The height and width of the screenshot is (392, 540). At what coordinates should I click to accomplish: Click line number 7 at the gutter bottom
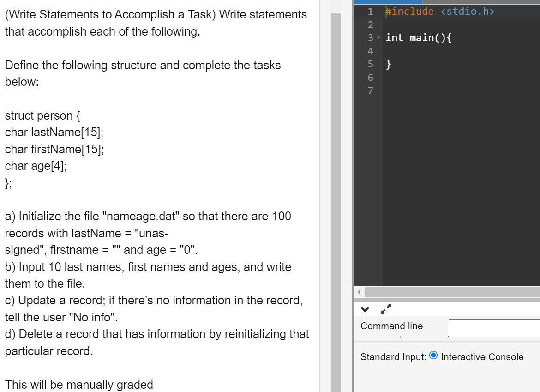tap(370, 90)
